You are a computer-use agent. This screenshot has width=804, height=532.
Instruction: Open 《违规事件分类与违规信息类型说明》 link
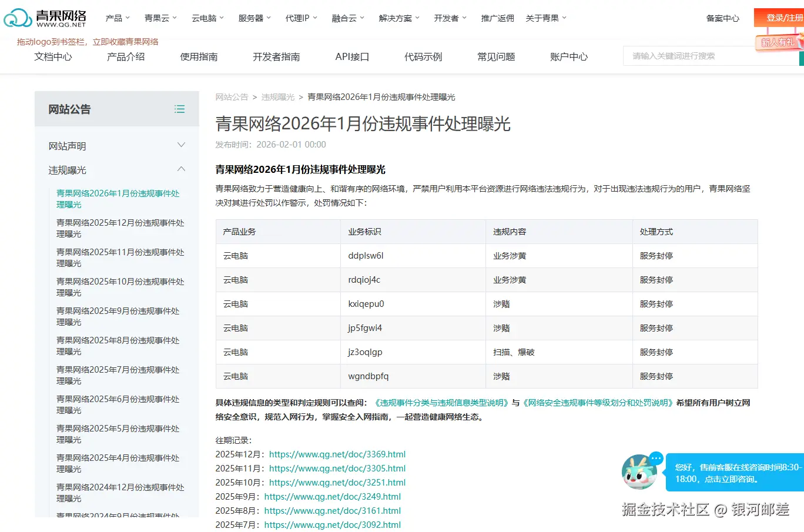coord(441,403)
